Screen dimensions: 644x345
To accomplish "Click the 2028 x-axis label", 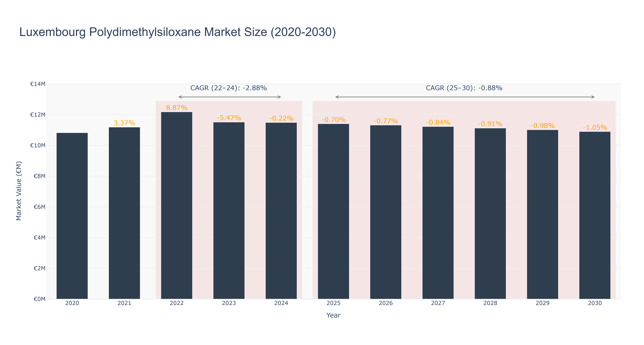I will click(490, 303).
